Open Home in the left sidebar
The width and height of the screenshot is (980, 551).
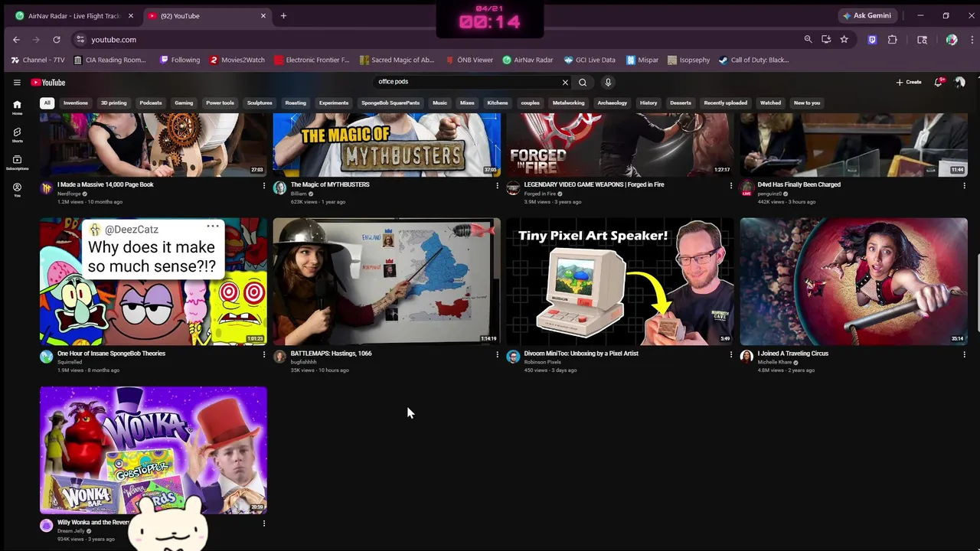(x=17, y=107)
